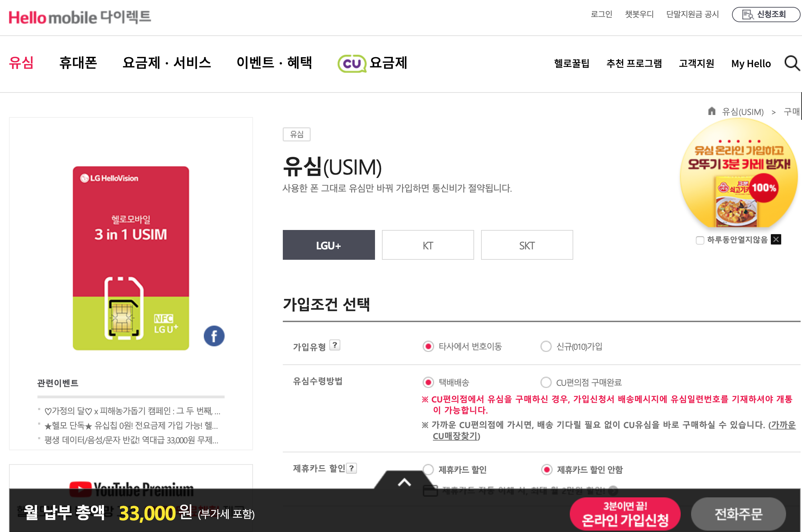This screenshot has height=532, width=802.
Task: Click the home icon in breadcrumb
Action: click(712, 111)
